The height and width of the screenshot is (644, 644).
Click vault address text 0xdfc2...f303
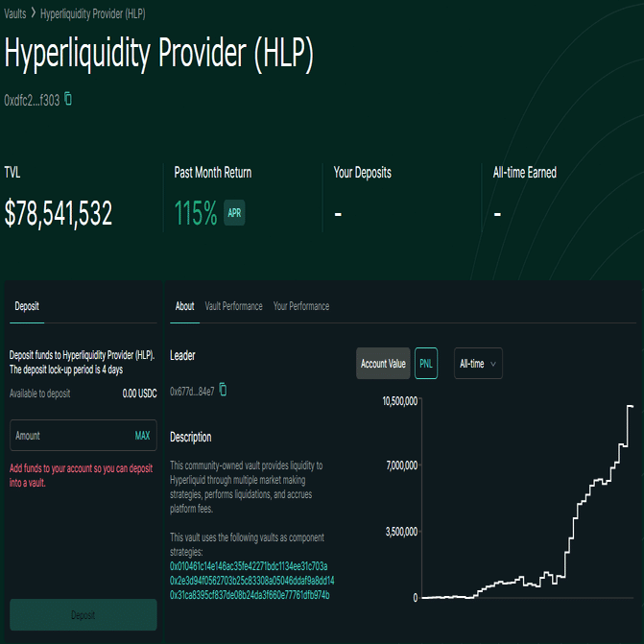[x=32, y=100]
